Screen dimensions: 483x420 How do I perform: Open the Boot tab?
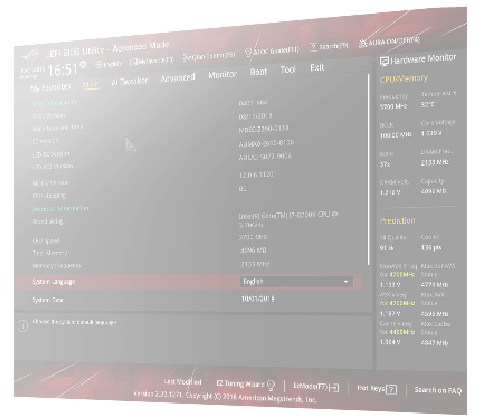(x=258, y=71)
